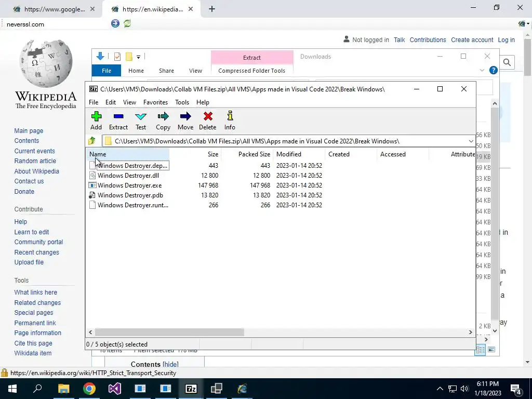Click the green browser refresh icon
Screen dimensions: 532x399
point(127,23)
